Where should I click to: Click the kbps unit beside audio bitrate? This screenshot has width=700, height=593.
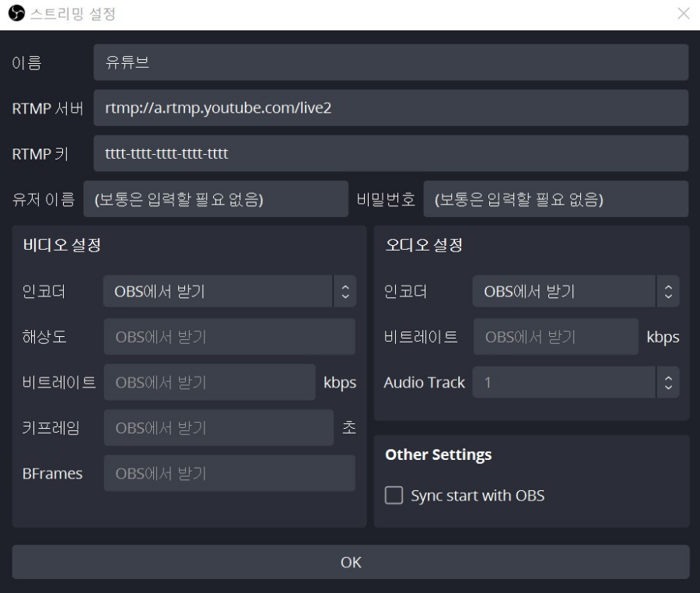663,337
